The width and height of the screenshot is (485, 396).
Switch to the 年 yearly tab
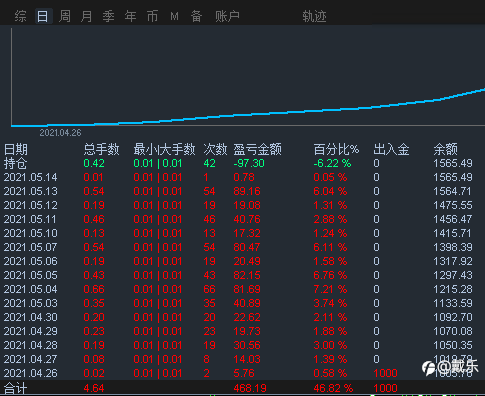(130, 16)
